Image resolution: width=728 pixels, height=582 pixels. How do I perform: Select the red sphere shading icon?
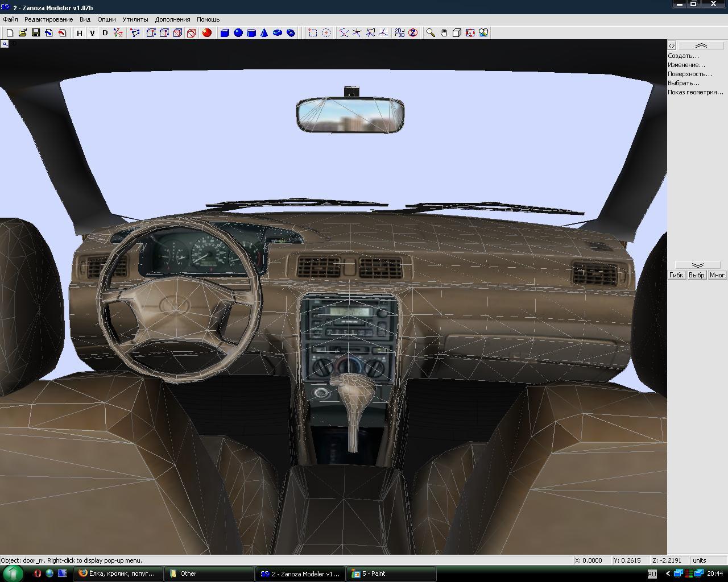click(x=207, y=33)
